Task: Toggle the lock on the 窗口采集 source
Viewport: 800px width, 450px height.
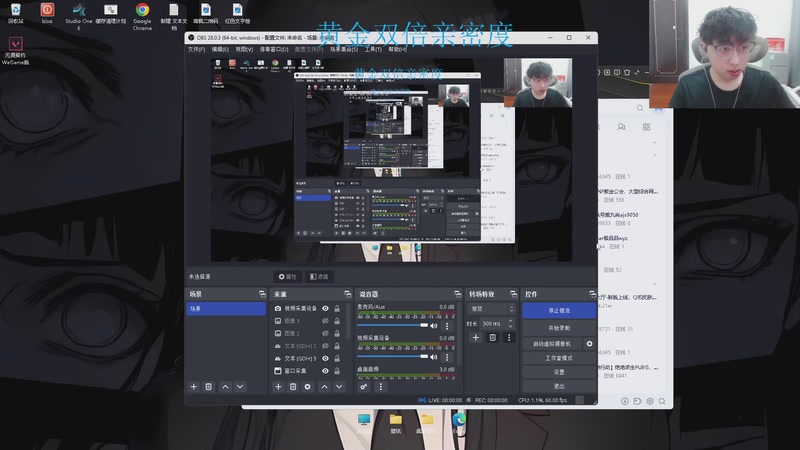Action: (x=337, y=371)
